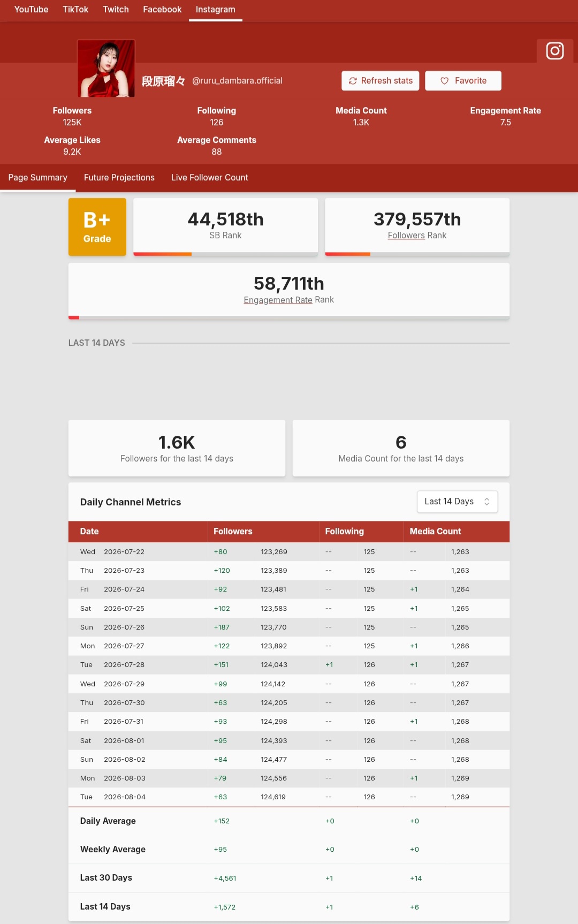
Task: Open the Last 14 Days dropdown
Action: 457,502
